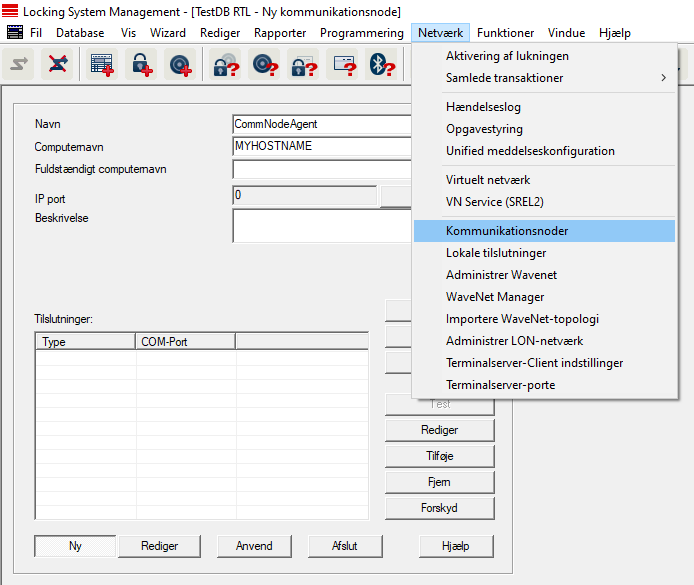Click the new locking plan icon

(103, 65)
